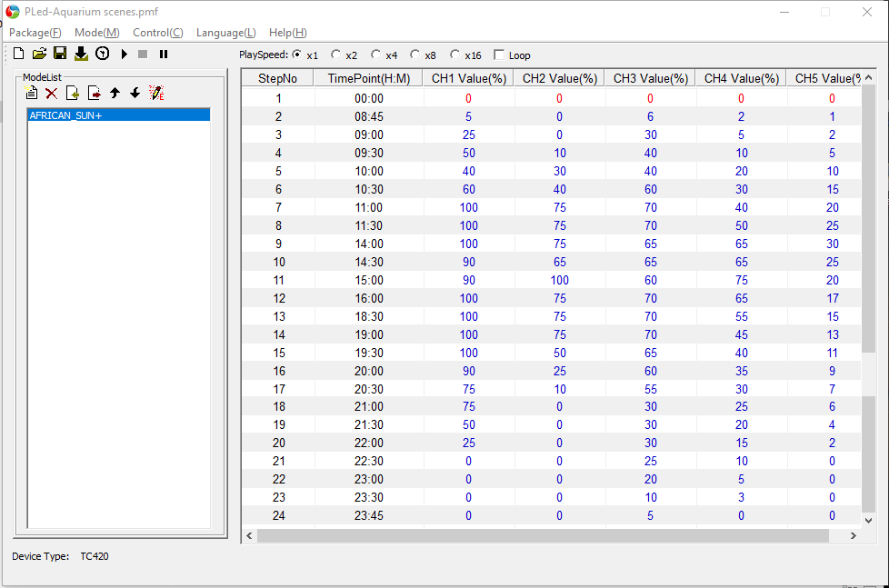This screenshot has width=889, height=588.
Task: Select time cell 18:30 in step 13
Action: coord(368,316)
